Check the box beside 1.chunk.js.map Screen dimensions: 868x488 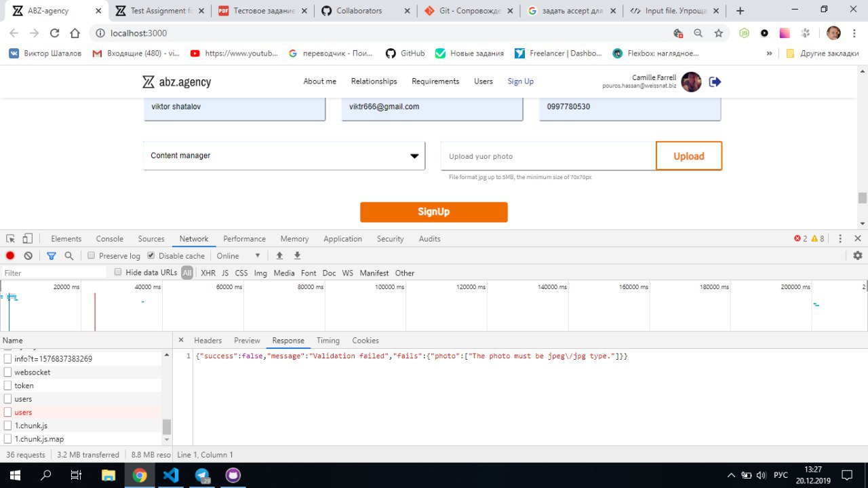tap(8, 439)
